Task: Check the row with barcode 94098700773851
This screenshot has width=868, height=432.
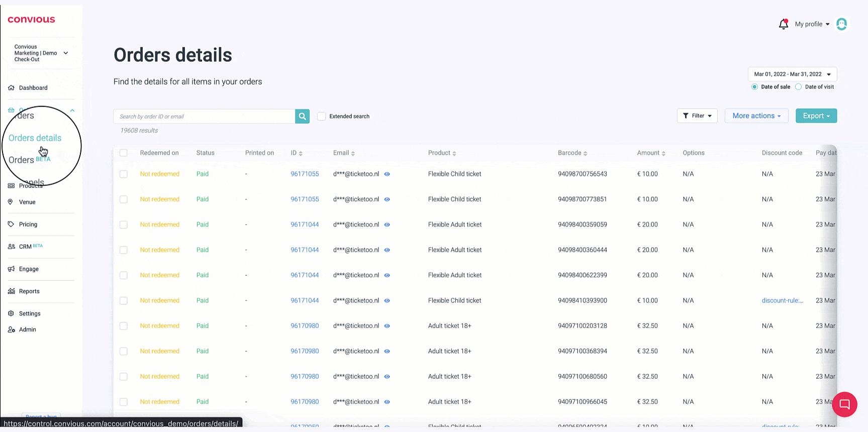Action: 124,199
